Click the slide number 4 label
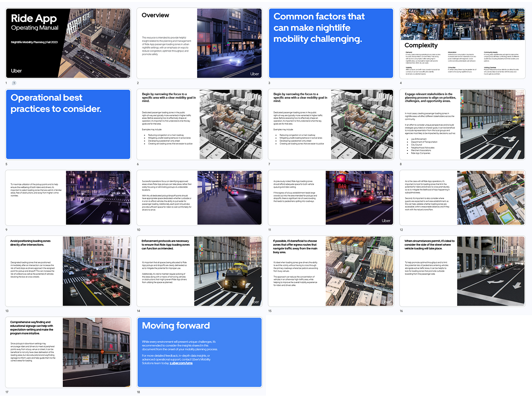Viewport: 532px width, 398px height. 401,83
